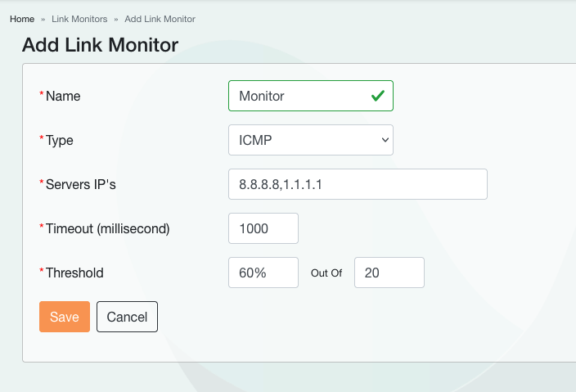
Task: Click the Timeout (millisecond) label
Action: coord(107,228)
